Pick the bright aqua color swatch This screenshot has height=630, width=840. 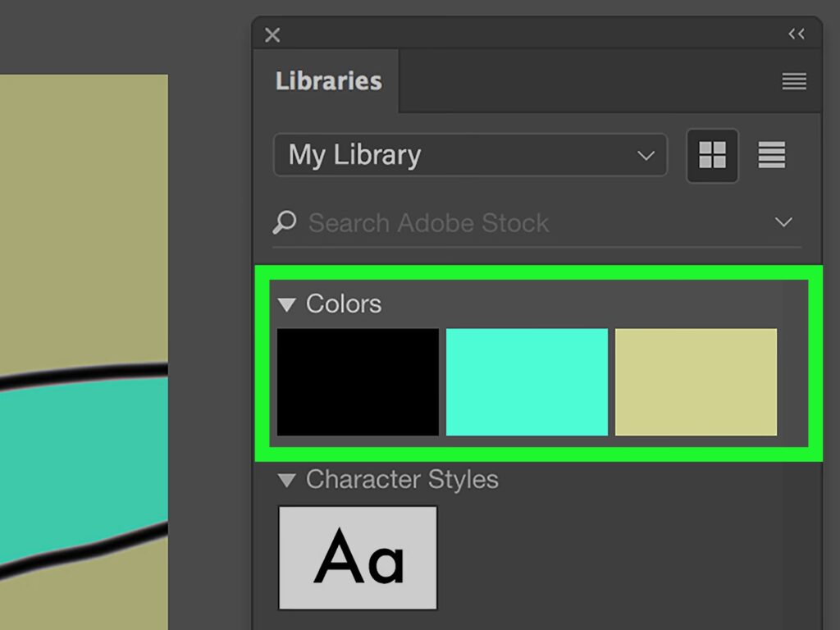(x=527, y=381)
